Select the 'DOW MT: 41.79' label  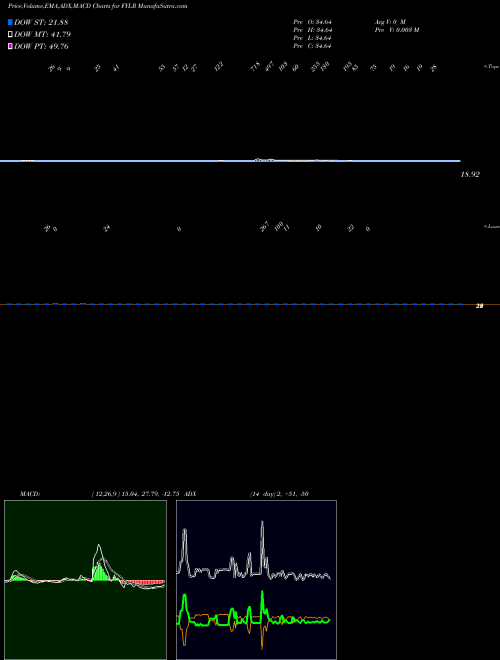click(x=42, y=34)
